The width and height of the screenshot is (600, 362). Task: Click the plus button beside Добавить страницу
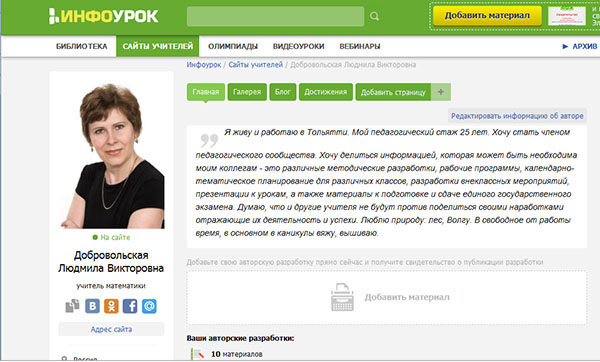point(441,92)
